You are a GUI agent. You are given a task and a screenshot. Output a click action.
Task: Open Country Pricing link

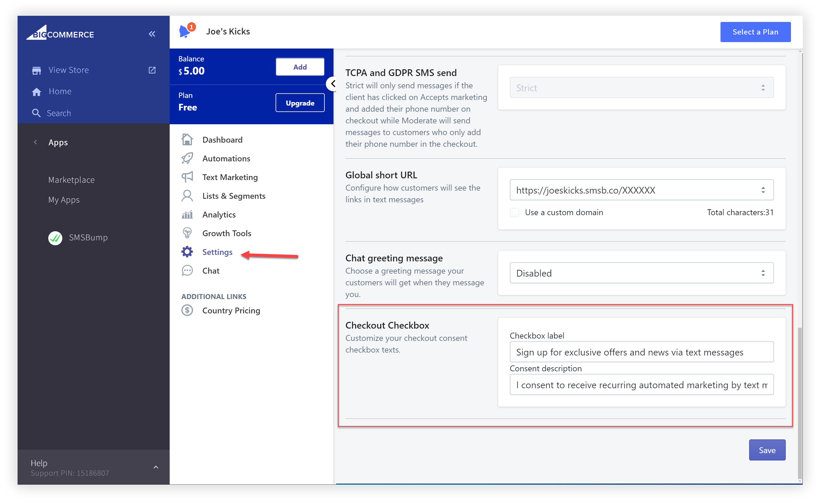[231, 310]
